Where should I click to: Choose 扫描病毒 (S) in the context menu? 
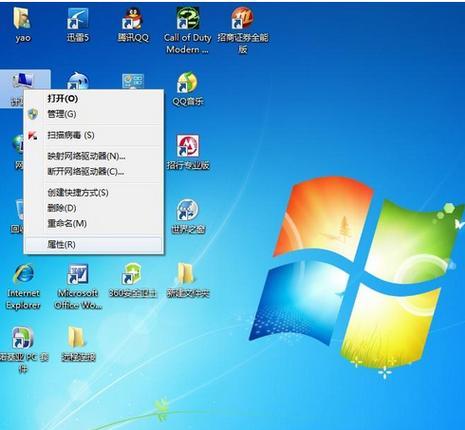[93, 135]
